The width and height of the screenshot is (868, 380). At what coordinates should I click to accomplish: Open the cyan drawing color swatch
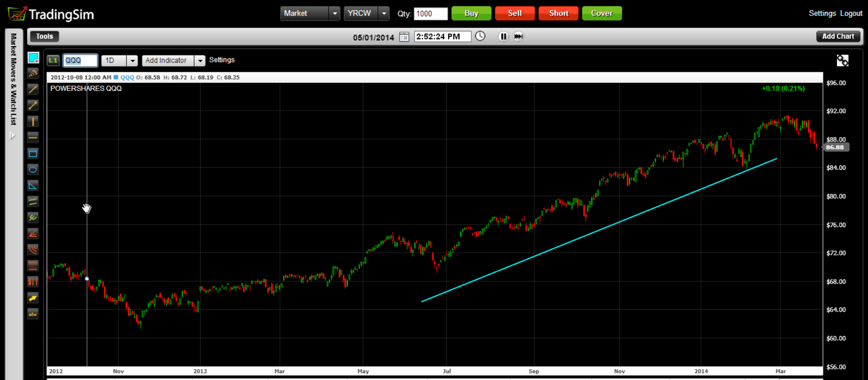click(x=33, y=58)
